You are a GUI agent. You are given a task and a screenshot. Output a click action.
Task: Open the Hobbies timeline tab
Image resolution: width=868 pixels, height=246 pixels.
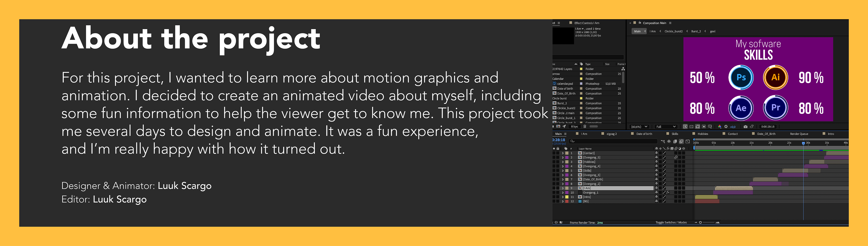point(703,134)
